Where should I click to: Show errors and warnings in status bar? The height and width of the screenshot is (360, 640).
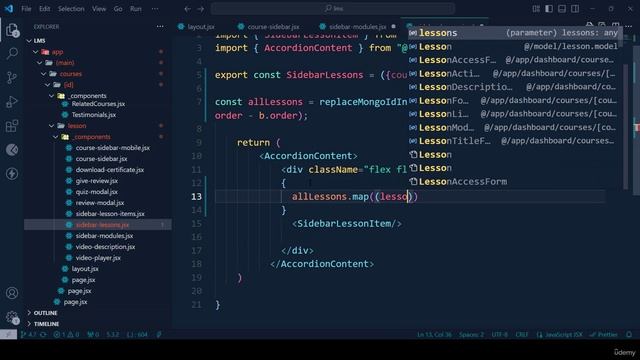pos(66,335)
